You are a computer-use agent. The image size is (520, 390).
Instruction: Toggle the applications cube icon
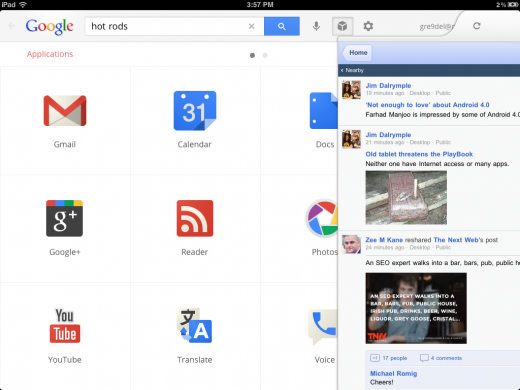point(342,26)
